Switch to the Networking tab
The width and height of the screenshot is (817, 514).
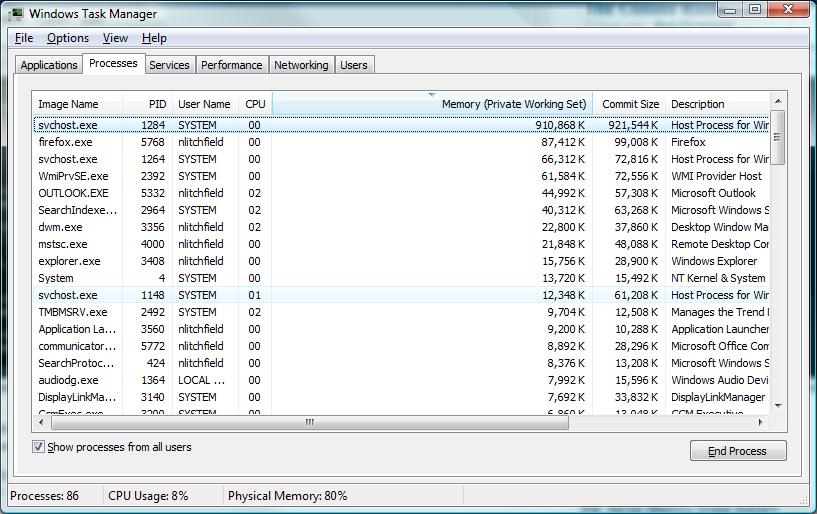click(301, 65)
